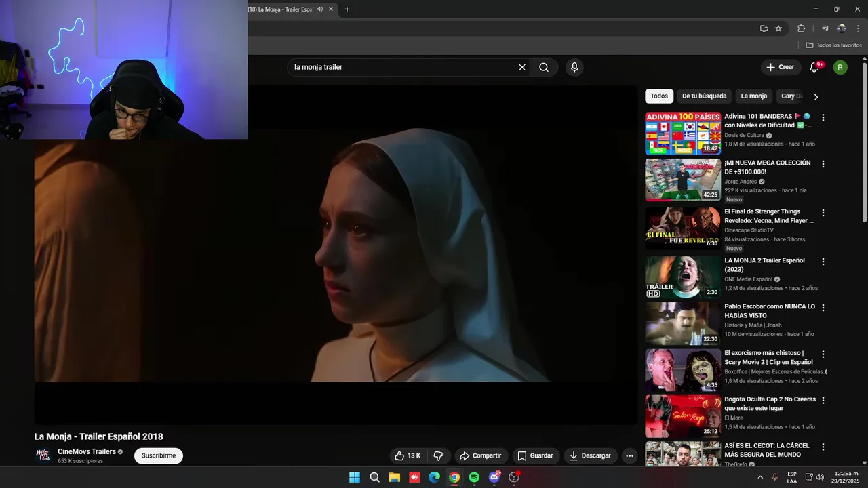Select the partially visible Gary filter chip
Screen dimensions: 868x488
pyautogui.click(x=791, y=96)
